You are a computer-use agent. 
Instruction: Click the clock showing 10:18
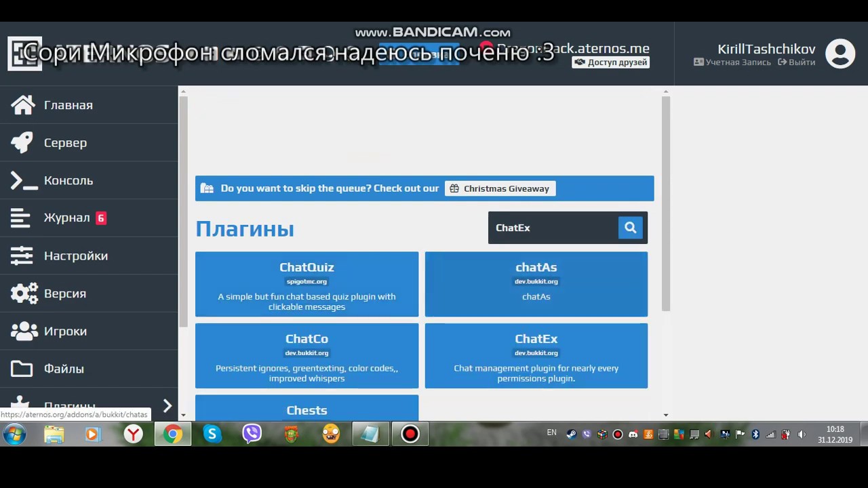pos(835,434)
